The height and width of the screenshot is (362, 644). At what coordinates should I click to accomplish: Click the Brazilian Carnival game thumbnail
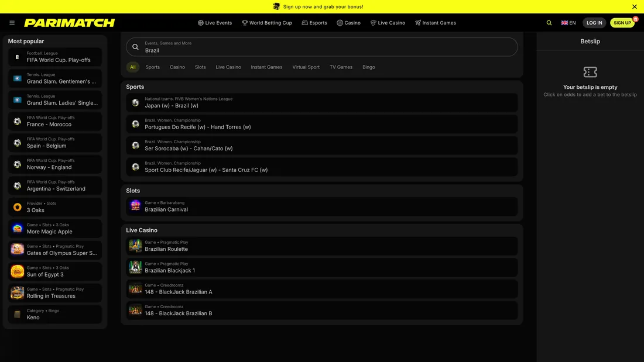(x=136, y=206)
